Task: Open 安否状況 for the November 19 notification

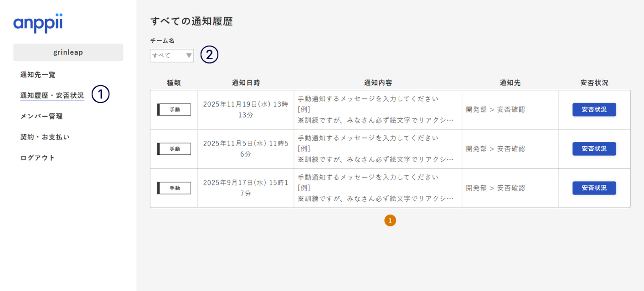Action: pos(594,110)
